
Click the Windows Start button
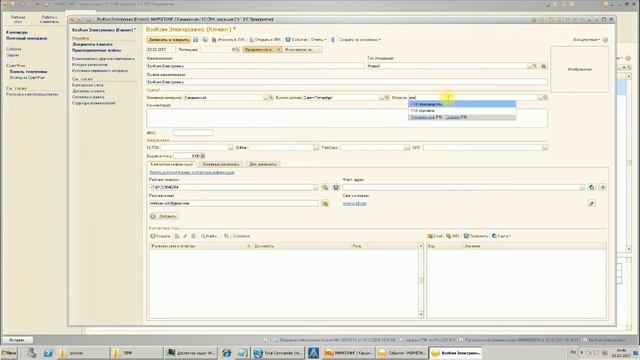(x=9, y=353)
